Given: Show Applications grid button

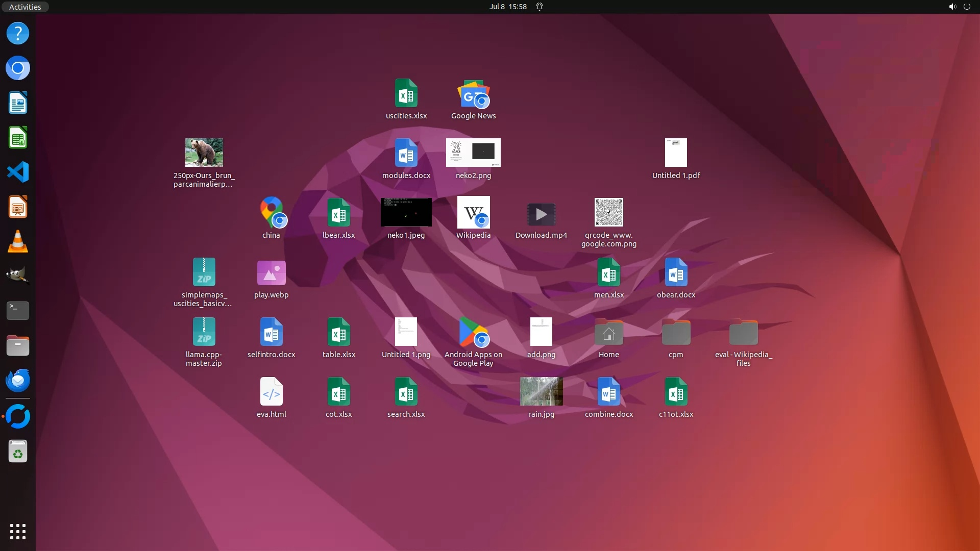Looking at the screenshot, I should coord(18,532).
